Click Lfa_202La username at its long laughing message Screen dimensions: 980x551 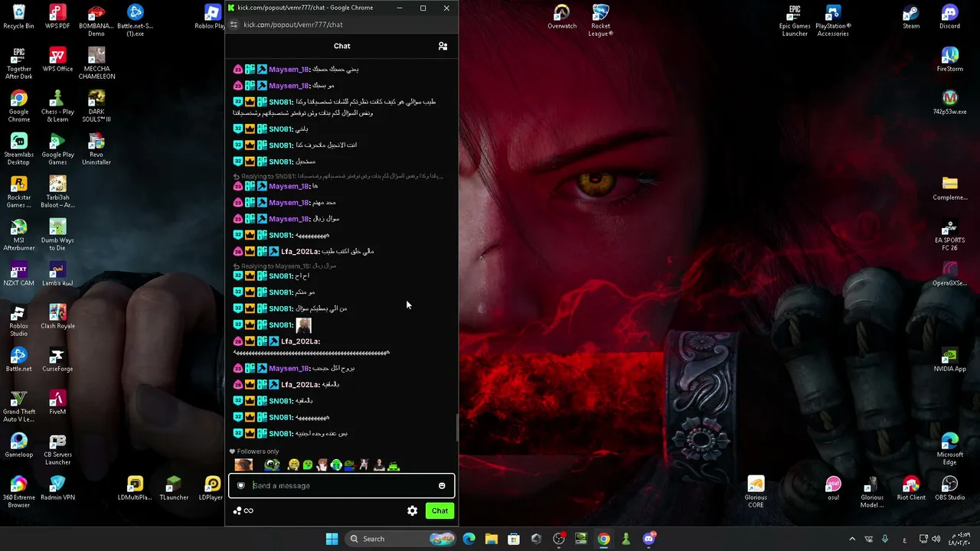pyautogui.click(x=300, y=341)
